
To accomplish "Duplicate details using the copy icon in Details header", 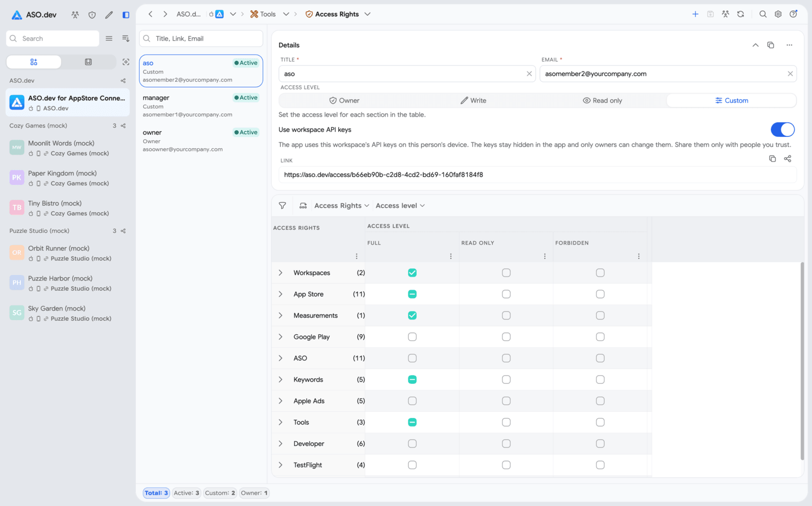I will click(771, 45).
